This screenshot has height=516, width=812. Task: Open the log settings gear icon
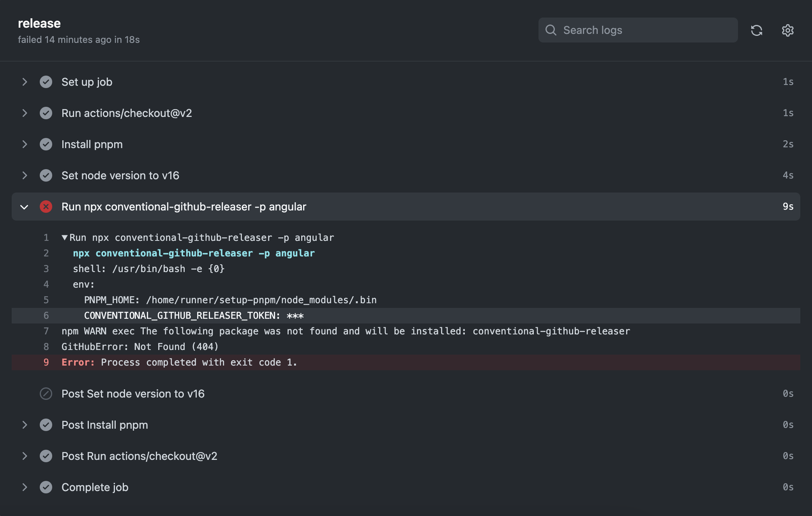[787, 30]
